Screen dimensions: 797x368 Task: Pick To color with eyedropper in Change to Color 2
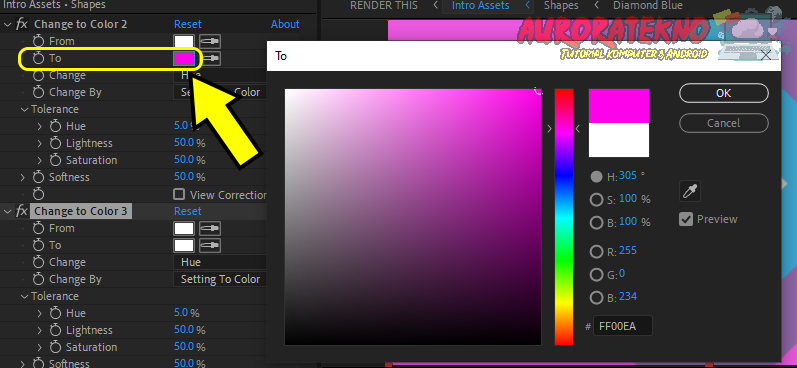pyautogui.click(x=211, y=58)
